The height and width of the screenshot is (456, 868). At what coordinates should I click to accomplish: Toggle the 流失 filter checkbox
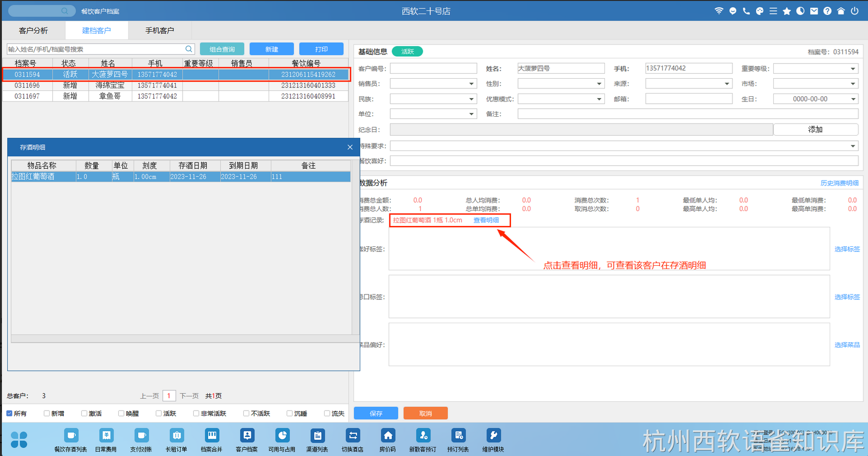click(327, 413)
